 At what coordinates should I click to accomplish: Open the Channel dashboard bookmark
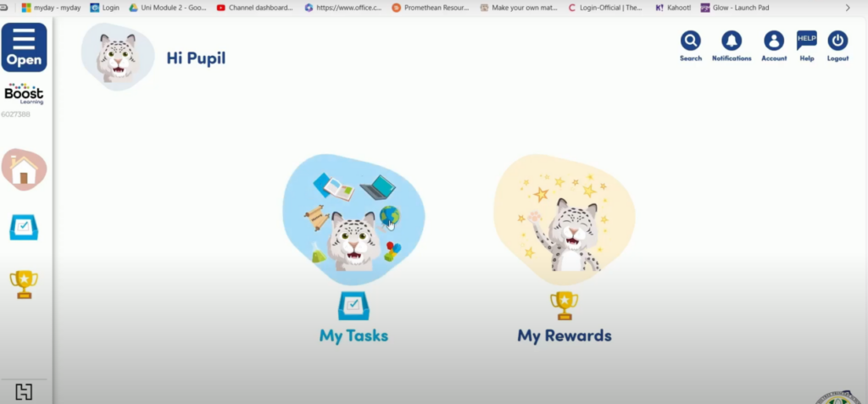[x=254, y=8]
